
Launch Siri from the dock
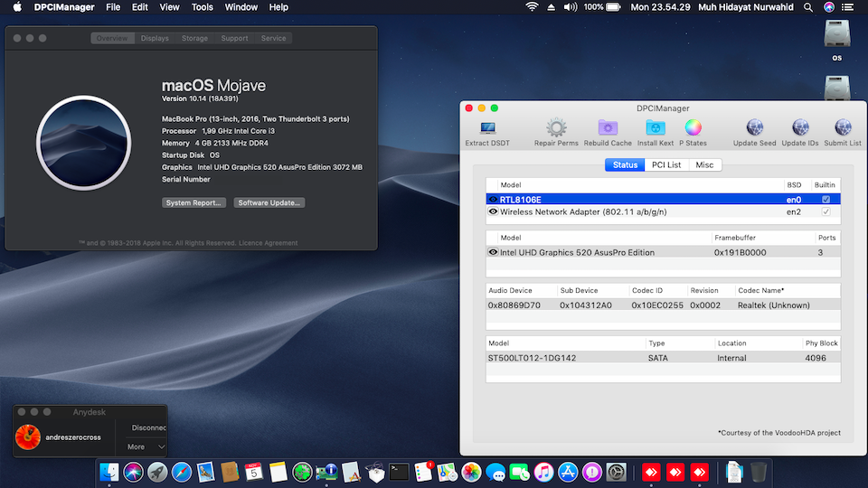point(134,473)
